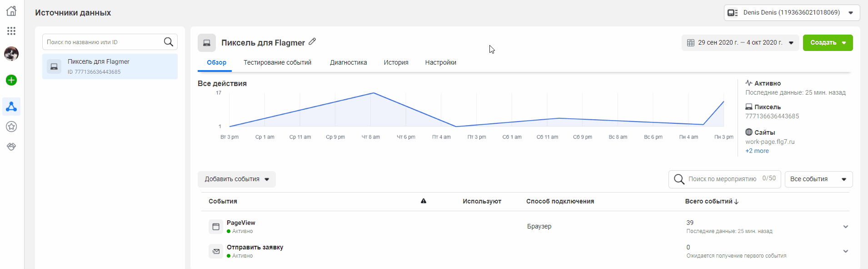Open the "Диагностика" tab
This screenshot has height=269, width=868.
pyautogui.click(x=348, y=62)
